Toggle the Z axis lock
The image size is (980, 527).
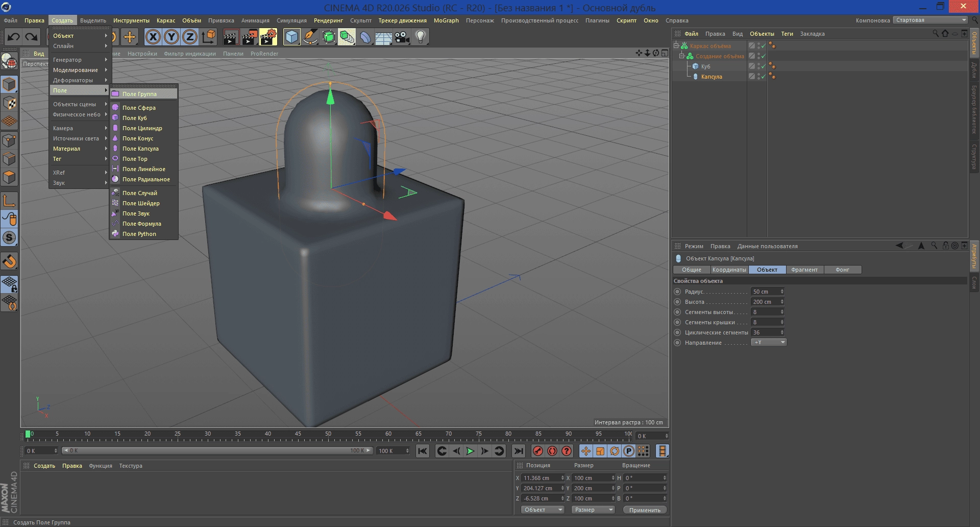point(190,37)
